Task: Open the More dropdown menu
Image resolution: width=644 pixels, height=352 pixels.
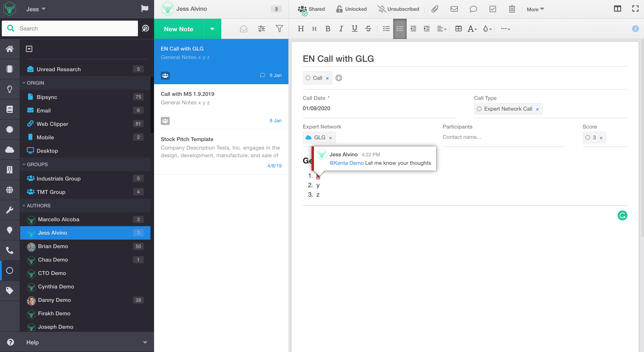Action: click(535, 9)
